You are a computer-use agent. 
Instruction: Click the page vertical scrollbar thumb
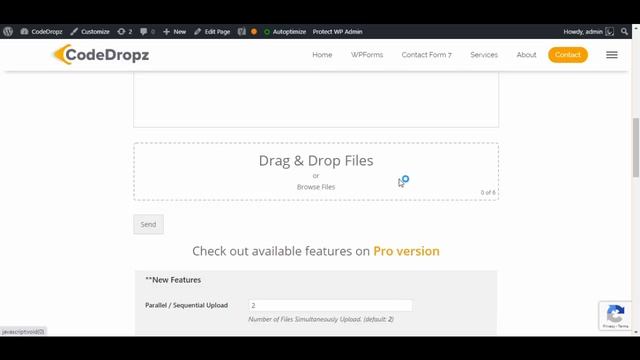tap(636, 147)
